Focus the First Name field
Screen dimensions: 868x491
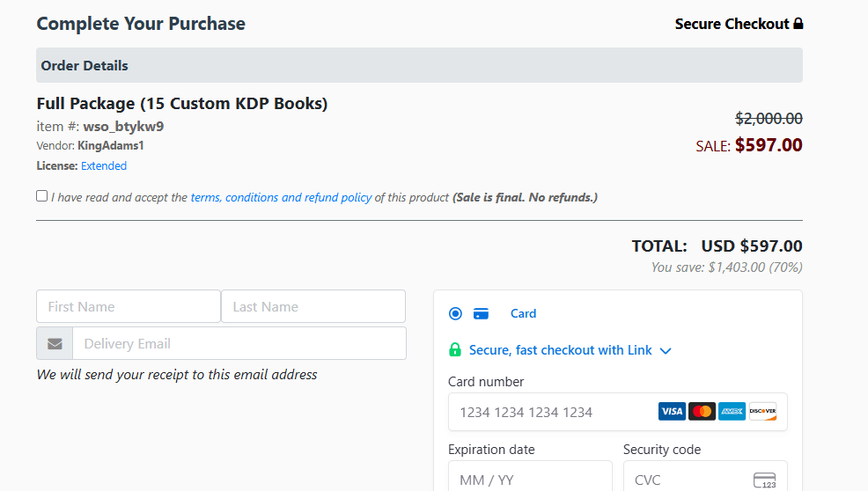pos(129,307)
